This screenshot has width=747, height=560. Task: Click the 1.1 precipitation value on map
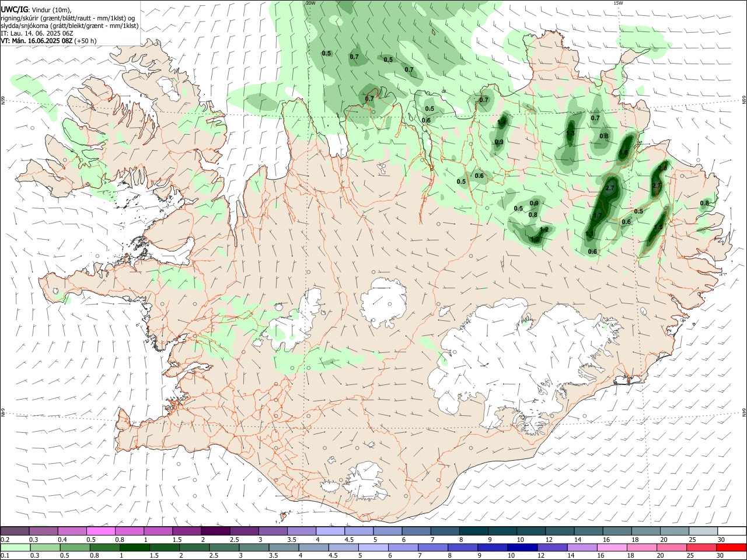[x=589, y=234]
